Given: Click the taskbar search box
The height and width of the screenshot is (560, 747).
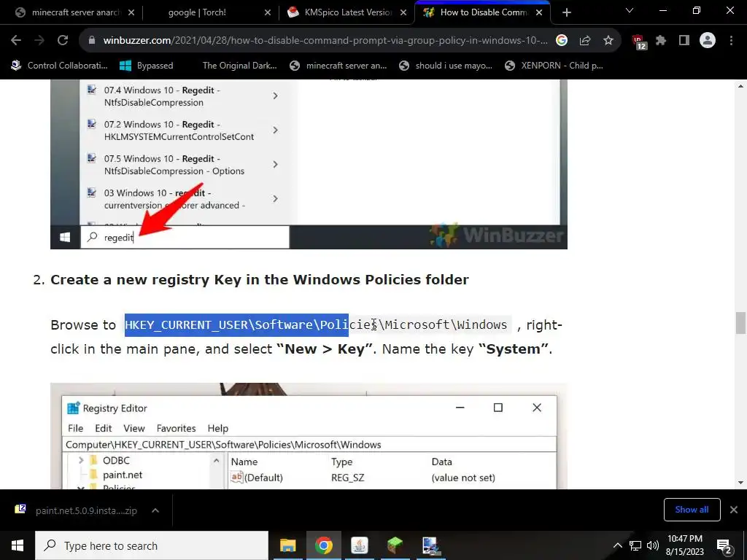Looking at the screenshot, I should tap(152, 545).
